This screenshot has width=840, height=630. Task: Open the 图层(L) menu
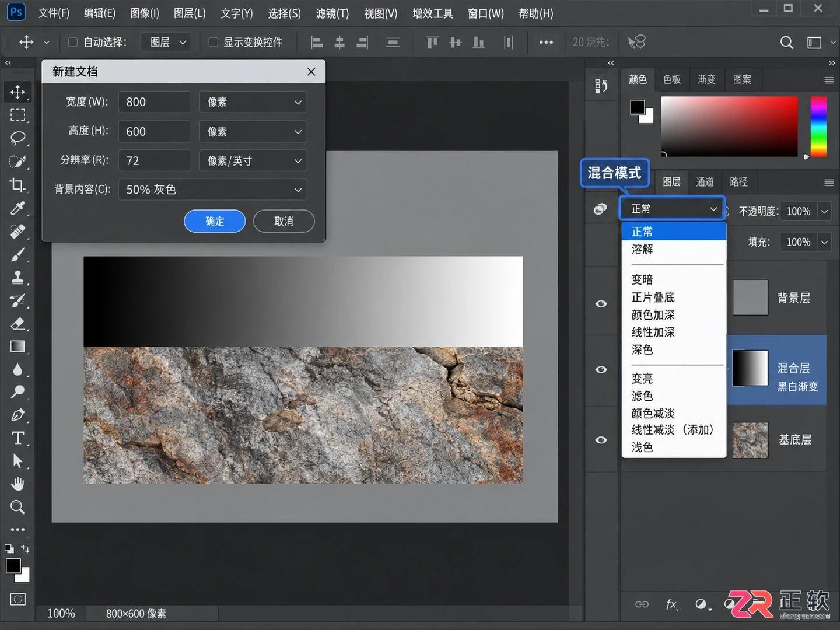pos(190,13)
